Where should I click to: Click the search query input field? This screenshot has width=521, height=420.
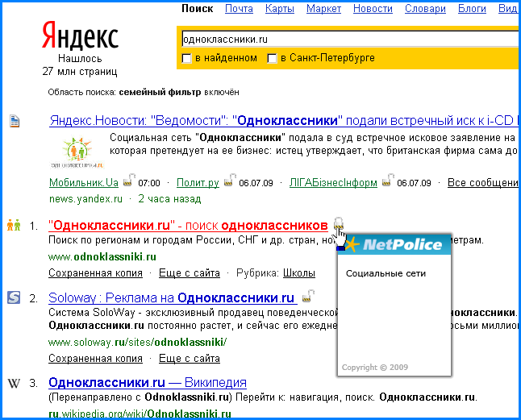(350, 40)
